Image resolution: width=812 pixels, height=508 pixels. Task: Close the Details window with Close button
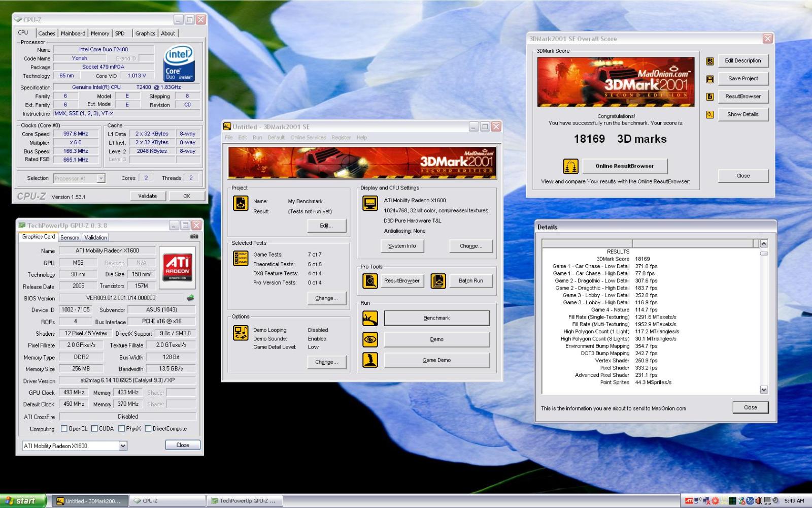[x=751, y=407]
